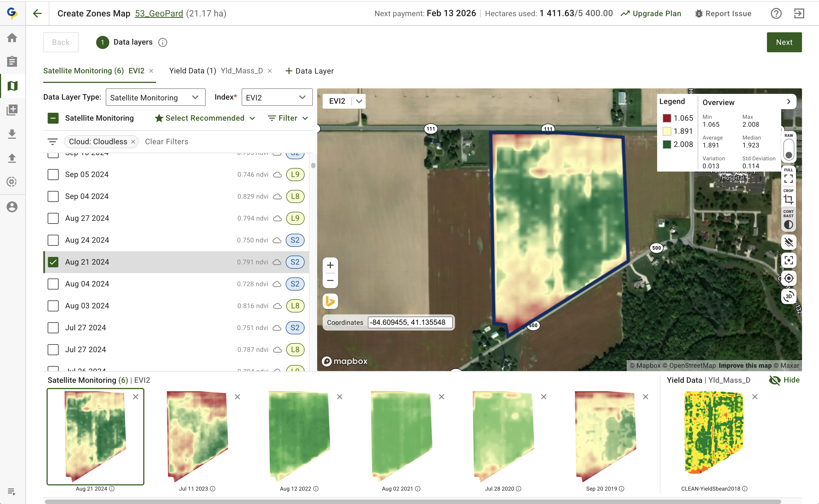The height and width of the screenshot is (504, 819).
Task: Uncheck the Aug 21 2024 image
Action: point(53,262)
